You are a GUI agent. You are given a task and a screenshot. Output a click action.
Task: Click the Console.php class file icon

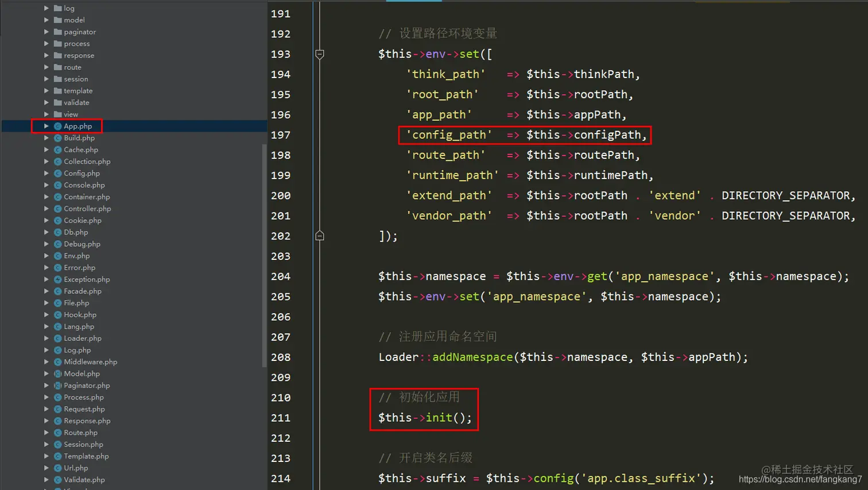[57, 185]
